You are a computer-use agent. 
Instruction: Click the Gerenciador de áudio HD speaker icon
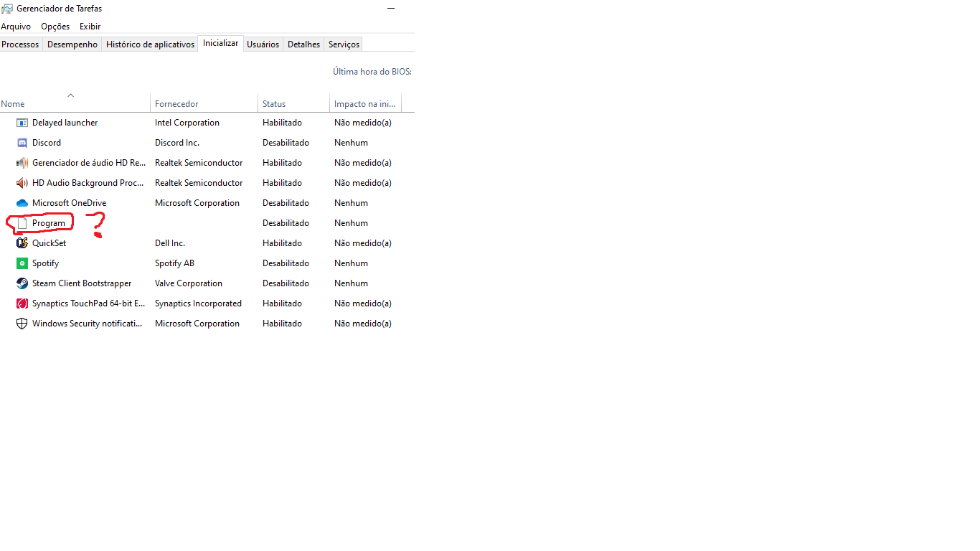pos(22,163)
